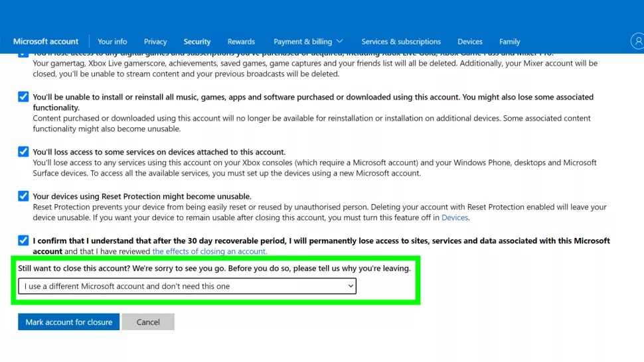Open the reason for leaving dropdown
Image resolution: width=644 pixels, height=362 pixels.
[x=187, y=286]
